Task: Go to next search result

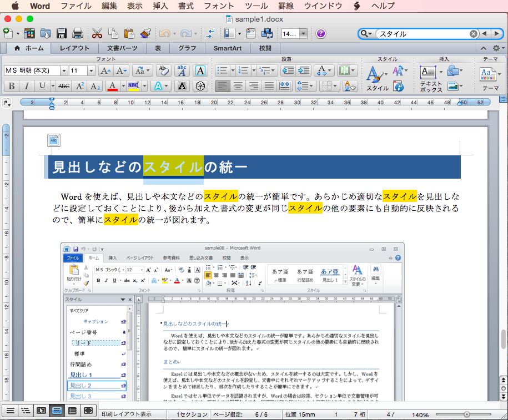Action: (x=497, y=34)
